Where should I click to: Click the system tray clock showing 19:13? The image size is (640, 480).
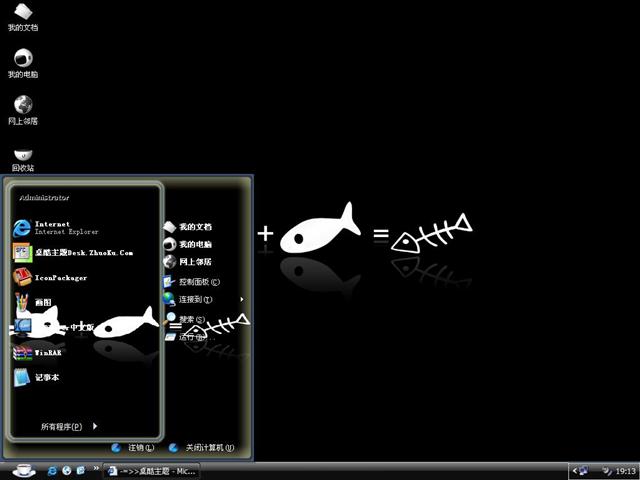[625, 470]
